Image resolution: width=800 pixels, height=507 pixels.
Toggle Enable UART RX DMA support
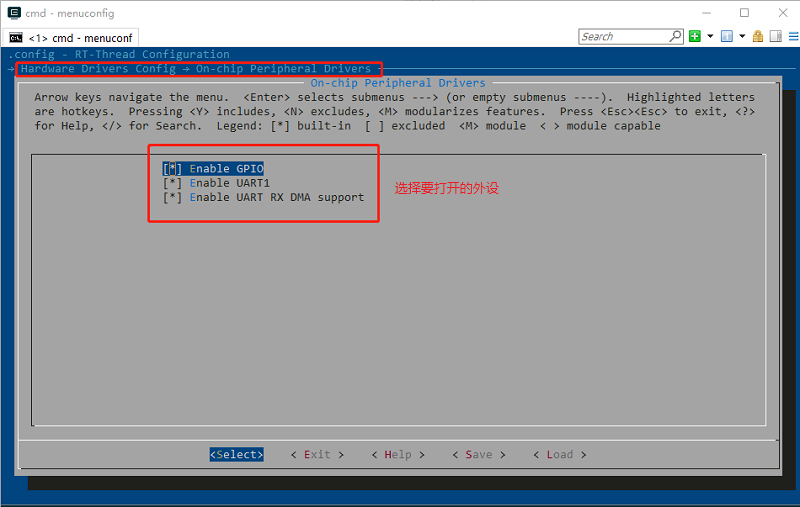coord(170,197)
